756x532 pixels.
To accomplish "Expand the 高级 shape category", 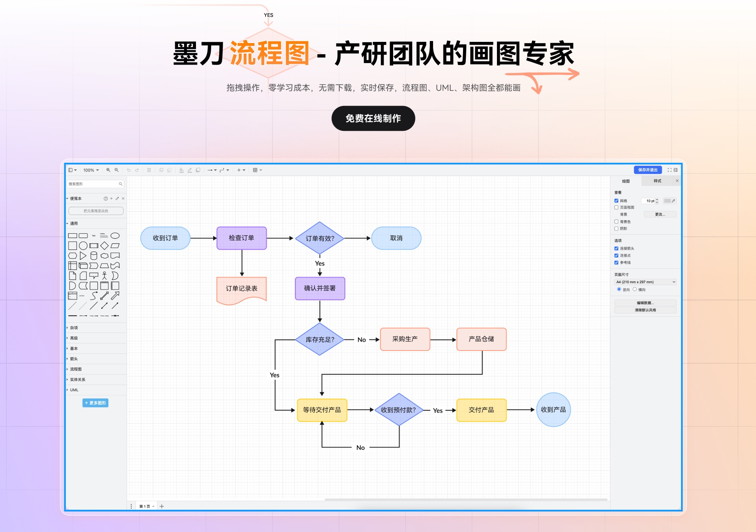I will (96, 338).
